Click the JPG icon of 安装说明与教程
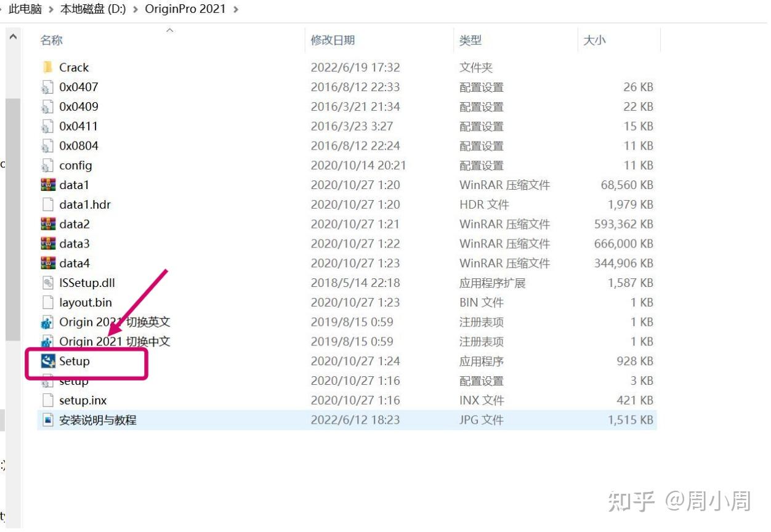 [48, 419]
